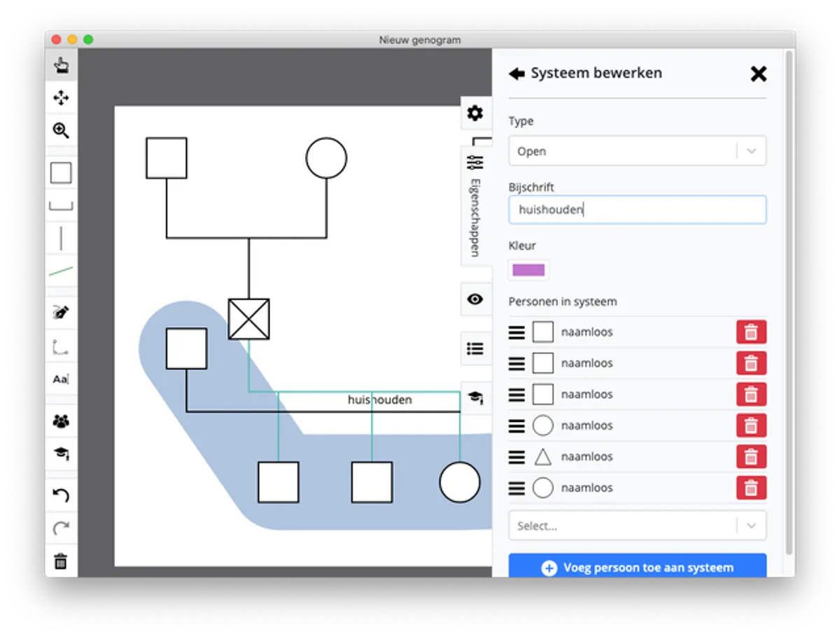Screen dimensions: 840x636
Task: Activate the move/pan tool
Action: [x=62, y=98]
